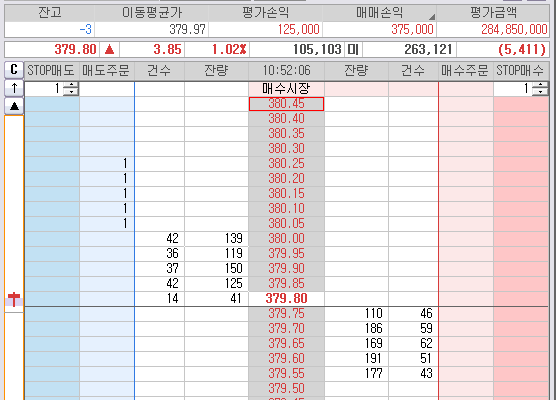Click the 매수주문 column header
This screenshot has height=400, width=556.
465,71
